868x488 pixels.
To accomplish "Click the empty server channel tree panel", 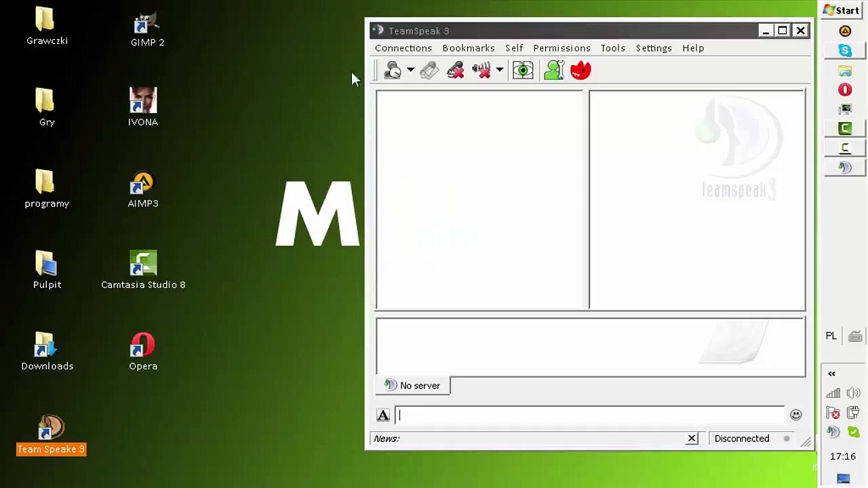I will [479, 200].
